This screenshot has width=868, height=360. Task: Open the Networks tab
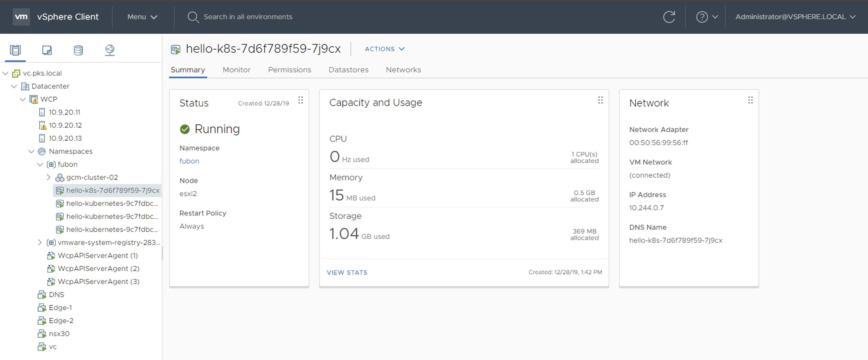[403, 70]
